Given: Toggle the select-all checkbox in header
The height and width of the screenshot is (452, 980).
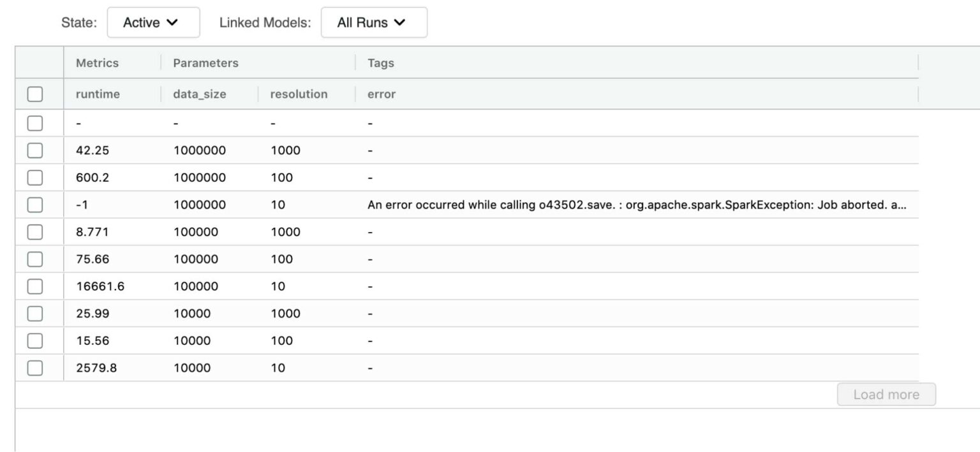Looking at the screenshot, I should point(35,94).
